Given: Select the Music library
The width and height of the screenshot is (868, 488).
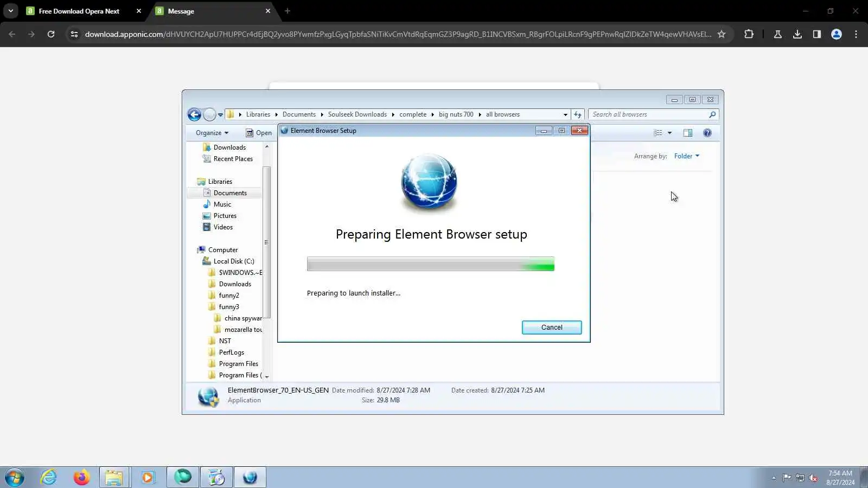Looking at the screenshot, I should click(222, 204).
